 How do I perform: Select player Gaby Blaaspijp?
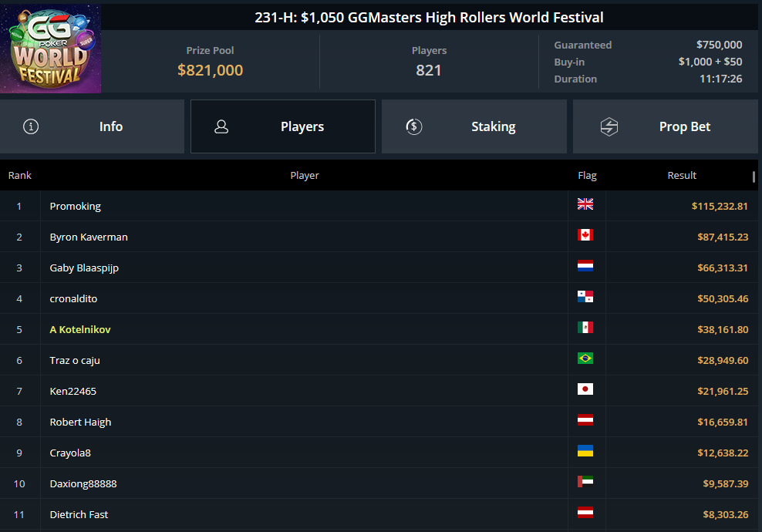pos(84,268)
